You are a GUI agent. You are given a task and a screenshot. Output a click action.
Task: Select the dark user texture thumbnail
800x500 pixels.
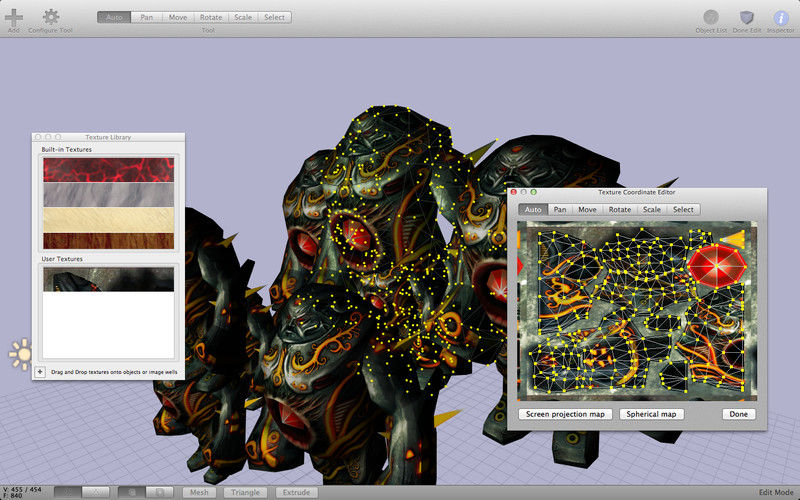[x=108, y=280]
